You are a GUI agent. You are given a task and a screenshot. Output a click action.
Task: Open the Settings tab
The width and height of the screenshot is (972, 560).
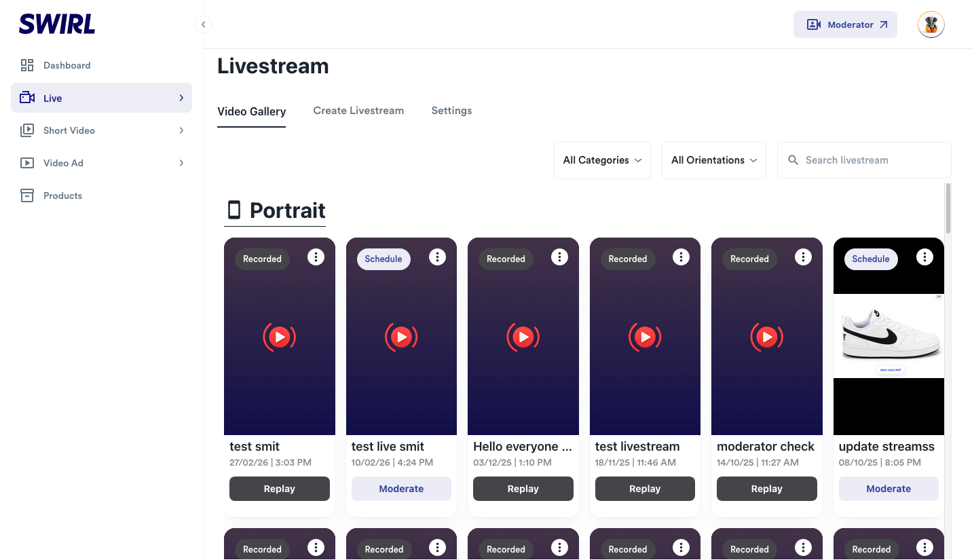coord(451,111)
